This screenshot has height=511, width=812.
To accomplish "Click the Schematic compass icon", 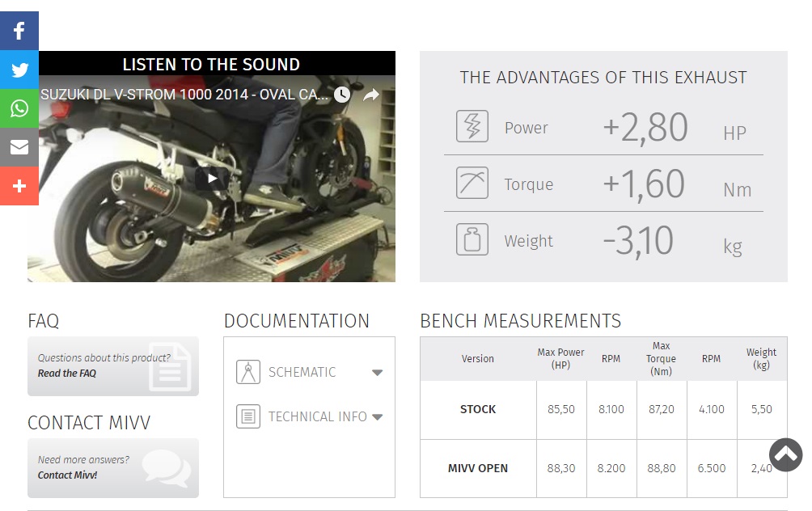I will [248, 372].
